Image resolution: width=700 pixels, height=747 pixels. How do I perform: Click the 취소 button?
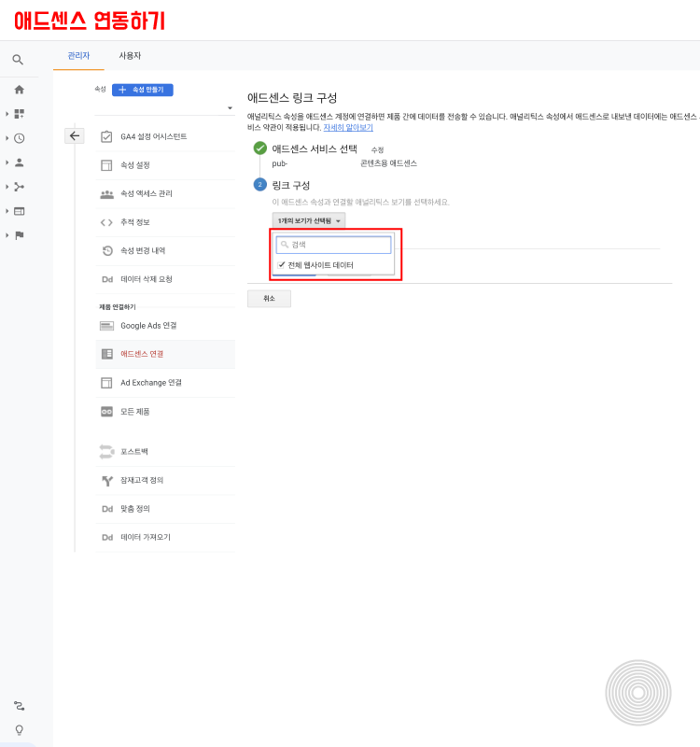tap(269, 299)
